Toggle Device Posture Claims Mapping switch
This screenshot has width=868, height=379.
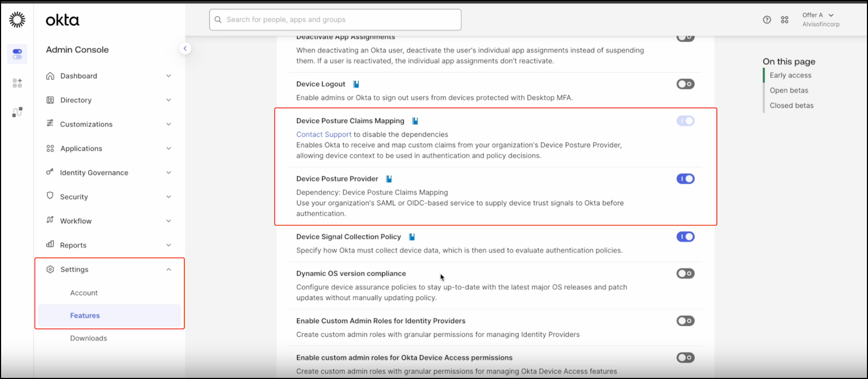[686, 121]
